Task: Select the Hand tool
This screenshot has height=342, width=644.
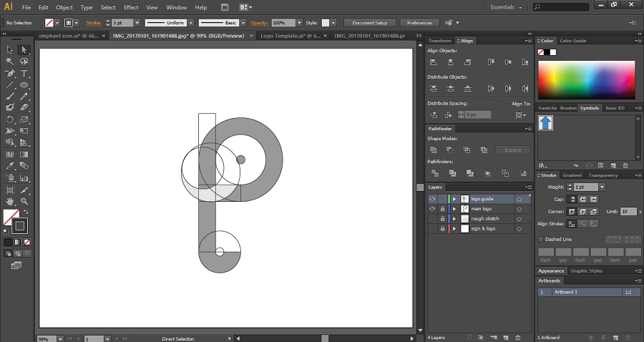Action: [x=10, y=201]
